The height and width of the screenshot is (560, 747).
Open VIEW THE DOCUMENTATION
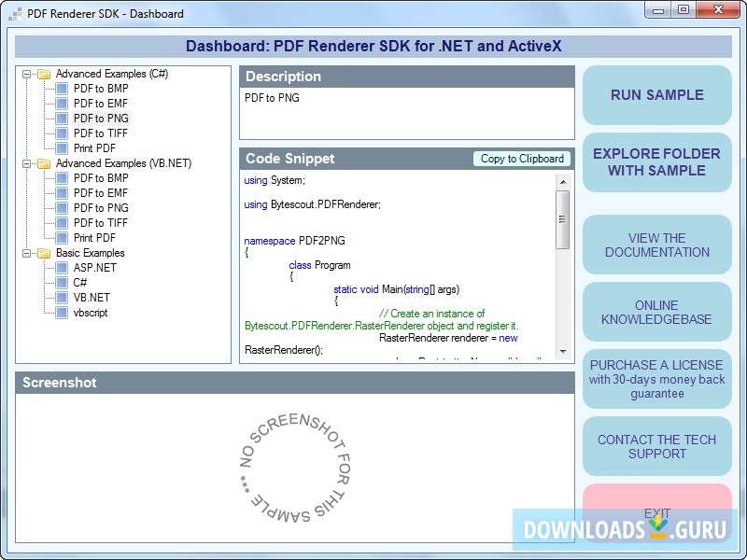[x=657, y=245]
